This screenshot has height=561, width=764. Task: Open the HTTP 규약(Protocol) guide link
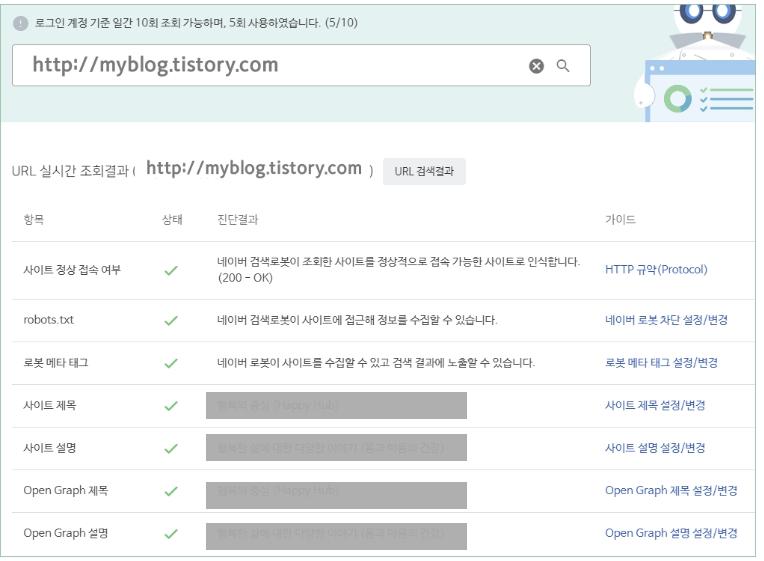coord(656,270)
